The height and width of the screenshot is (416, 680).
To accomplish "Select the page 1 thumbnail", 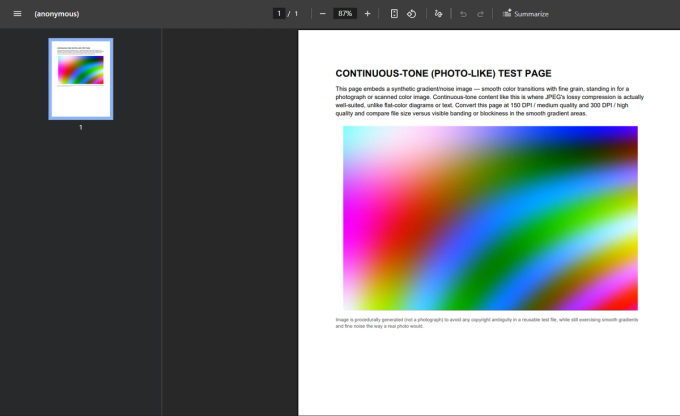I will pos(81,79).
